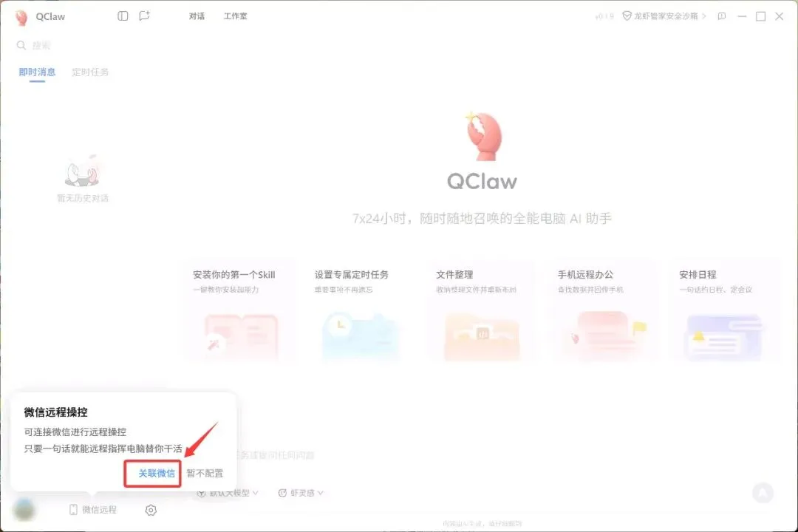This screenshot has width=798, height=532.
Task: Expand 龙虾管家安全沙箱 chevron
Action: 704,16
